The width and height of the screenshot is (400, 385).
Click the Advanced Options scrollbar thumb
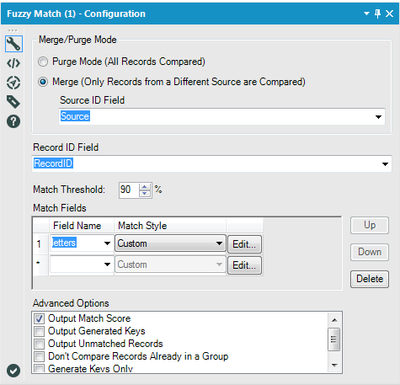pyautogui.click(x=334, y=339)
